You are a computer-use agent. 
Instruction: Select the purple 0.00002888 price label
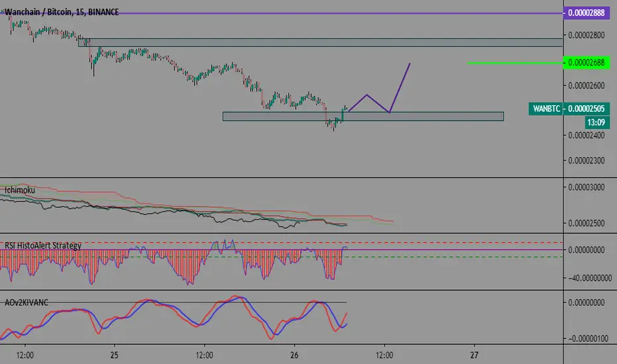587,13
